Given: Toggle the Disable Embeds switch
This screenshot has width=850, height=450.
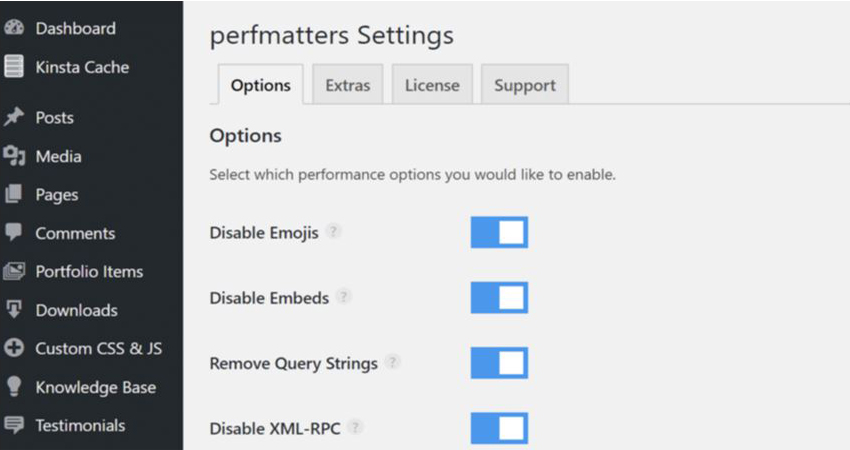Looking at the screenshot, I should 499,297.
